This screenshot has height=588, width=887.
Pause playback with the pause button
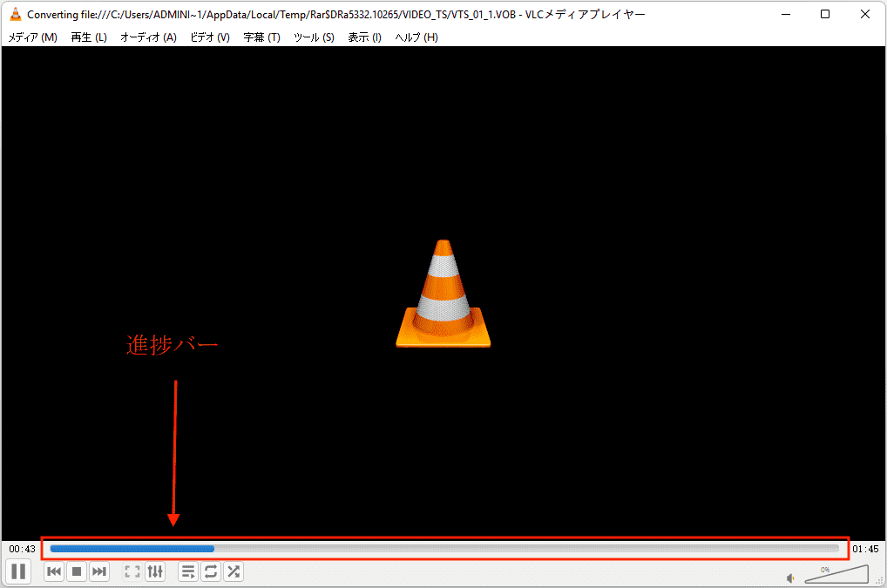point(18,571)
